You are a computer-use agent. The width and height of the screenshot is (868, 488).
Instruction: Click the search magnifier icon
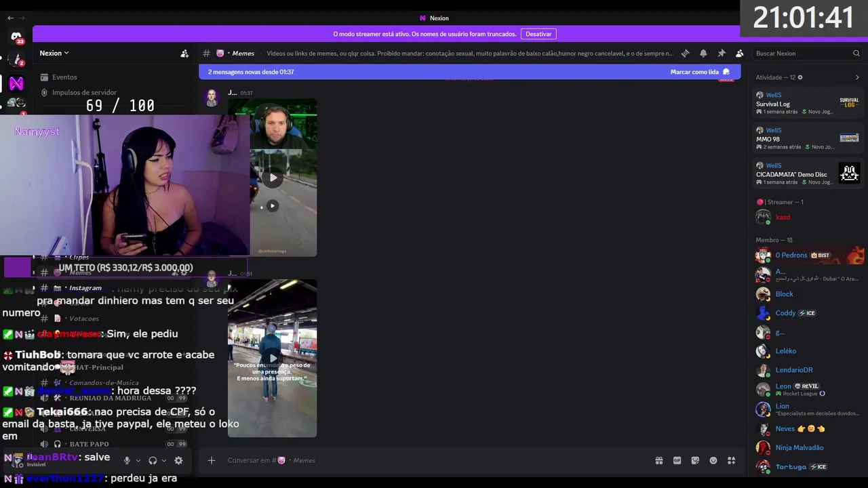[x=856, y=54]
